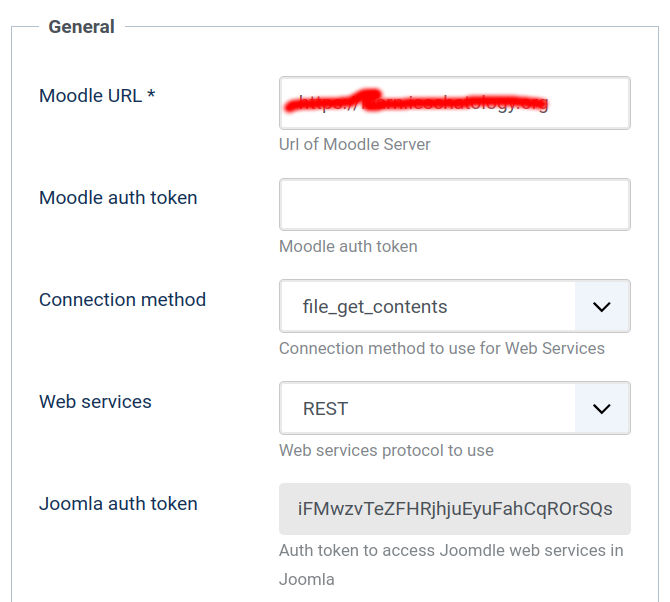Click the greyed Joomla auth token value
This screenshot has width=670, height=602.
coord(454,509)
